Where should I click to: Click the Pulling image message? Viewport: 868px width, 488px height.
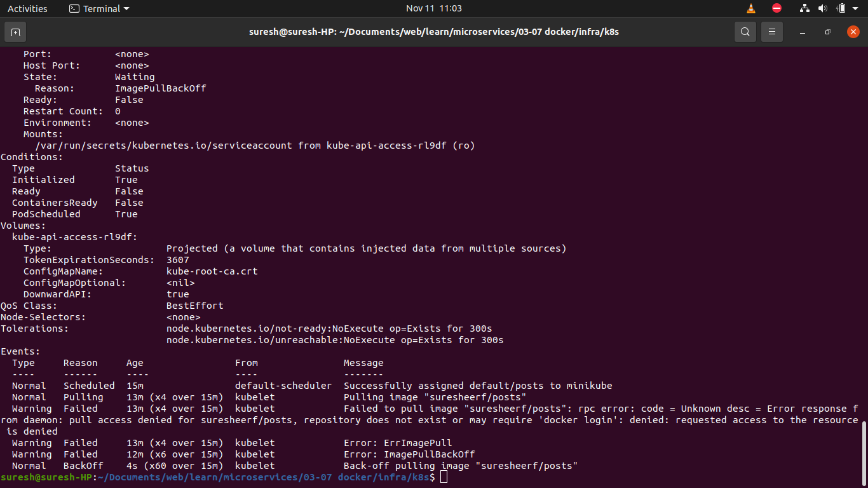(435, 397)
